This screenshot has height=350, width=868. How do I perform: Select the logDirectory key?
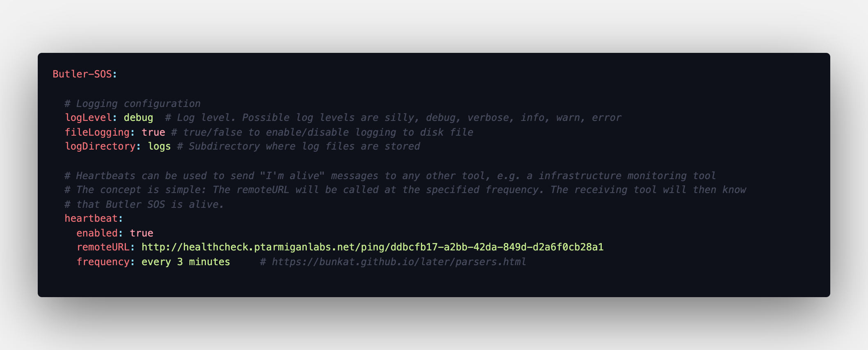[x=100, y=146]
